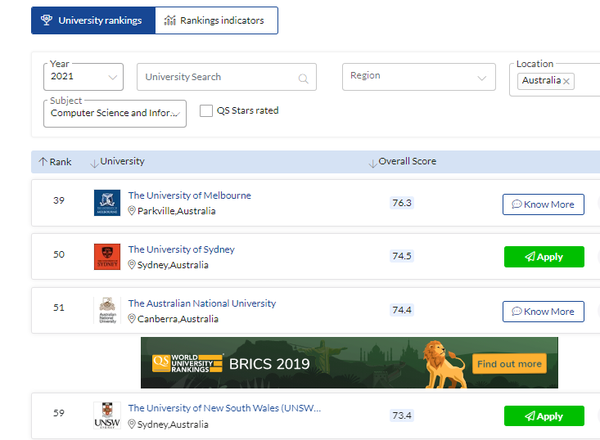Image resolution: width=600 pixels, height=440 pixels.
Task: Click the Melbourne overall score 76.3
Action: [x=402, y=203]
